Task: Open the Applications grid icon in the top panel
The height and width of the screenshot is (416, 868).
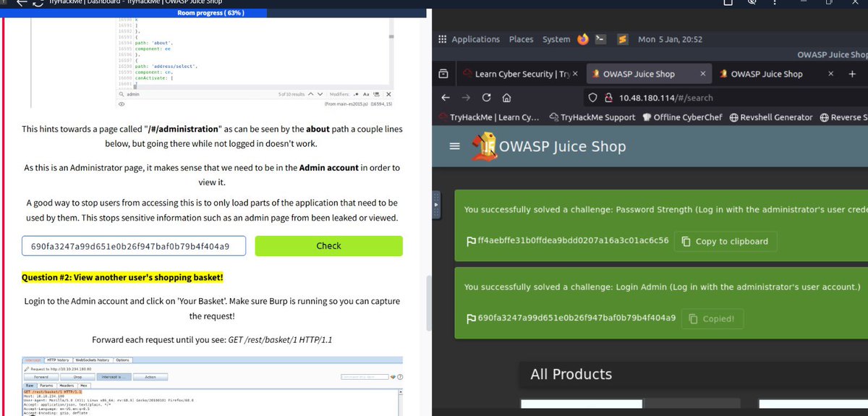Action: (x=442, y=40)
